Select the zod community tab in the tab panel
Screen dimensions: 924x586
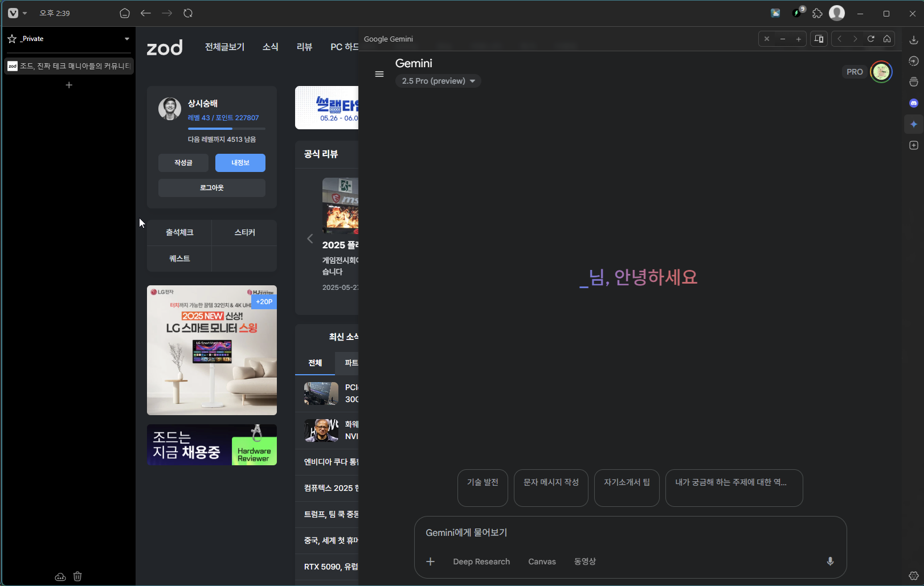(69, 66)
